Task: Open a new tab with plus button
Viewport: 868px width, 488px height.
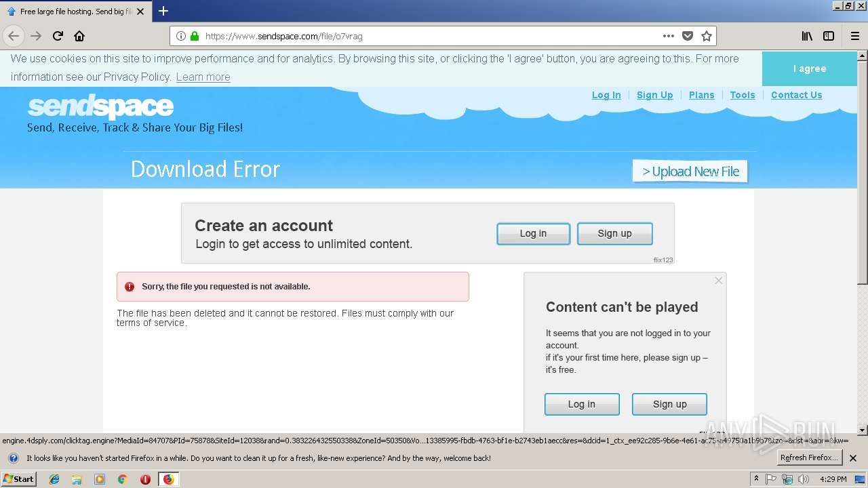Action: tap(163, 11)
